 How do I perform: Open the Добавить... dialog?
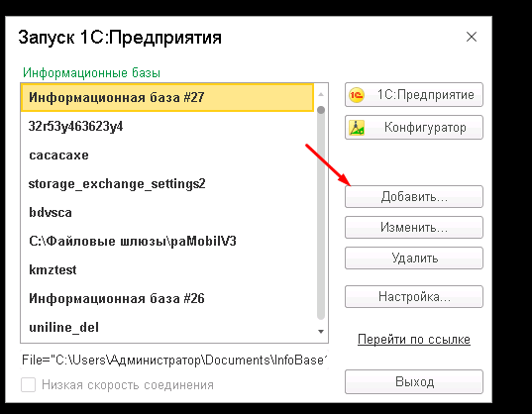click(414, 197)
